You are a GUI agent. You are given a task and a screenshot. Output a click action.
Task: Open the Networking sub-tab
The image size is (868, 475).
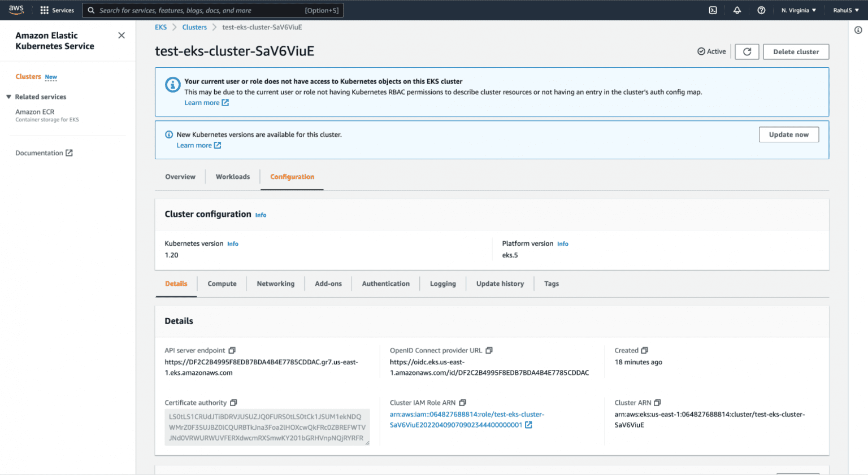click(275, 284)
